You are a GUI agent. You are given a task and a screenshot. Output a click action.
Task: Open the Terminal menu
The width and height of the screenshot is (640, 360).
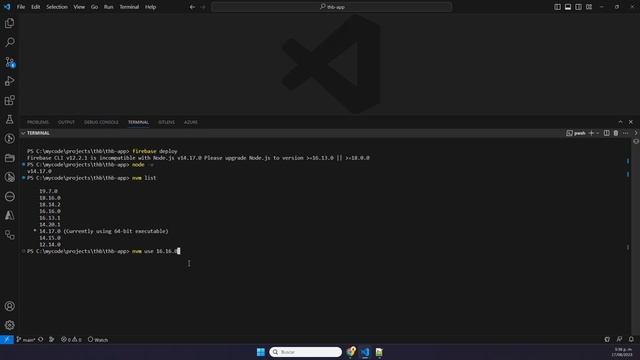pyautogui.click(x=129, y=7)
